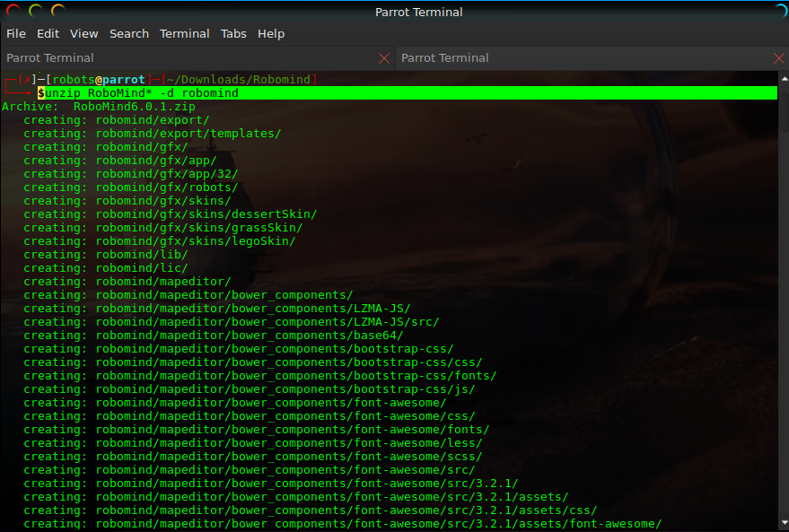Click the highlighted unzip RoboMind* command line
The image size is (789, 532).
point(408,93)
